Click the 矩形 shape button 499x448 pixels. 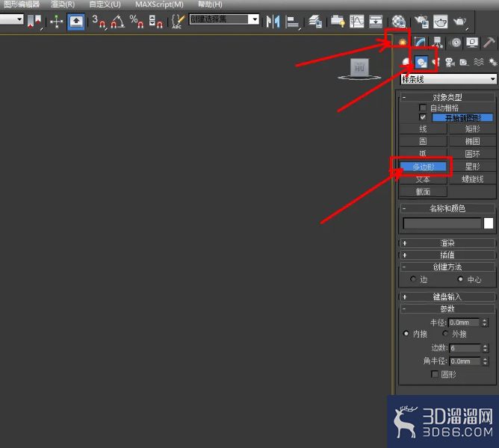click(473, 129)
